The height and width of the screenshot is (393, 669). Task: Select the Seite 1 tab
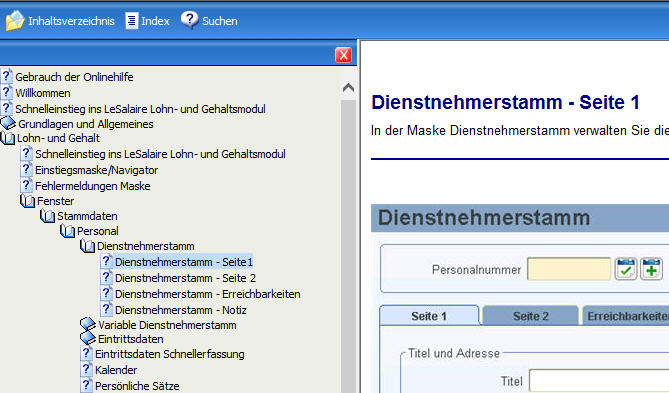coord(429,316)
